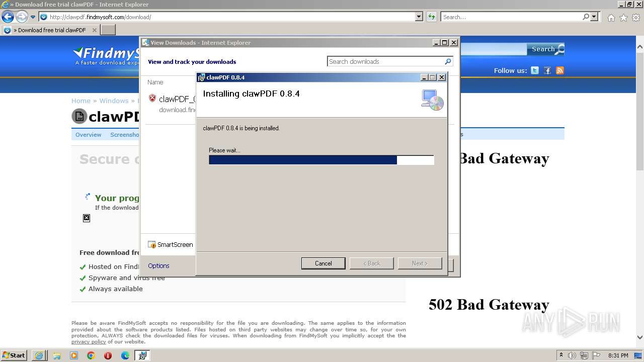Open Internet Explorer from the taskbar
644x362 pixels.
click(x=39, y=355)
